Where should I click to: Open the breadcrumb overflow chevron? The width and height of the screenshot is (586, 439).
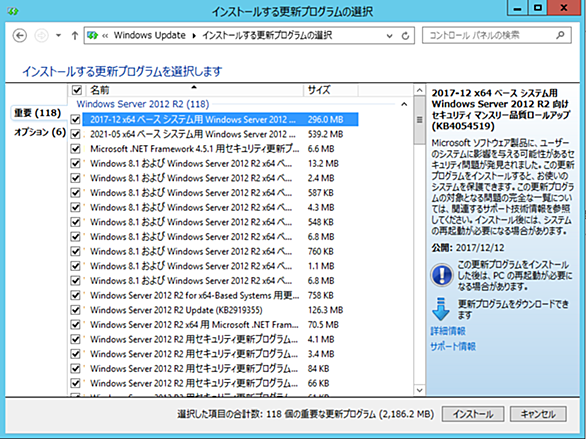(105, 36)
